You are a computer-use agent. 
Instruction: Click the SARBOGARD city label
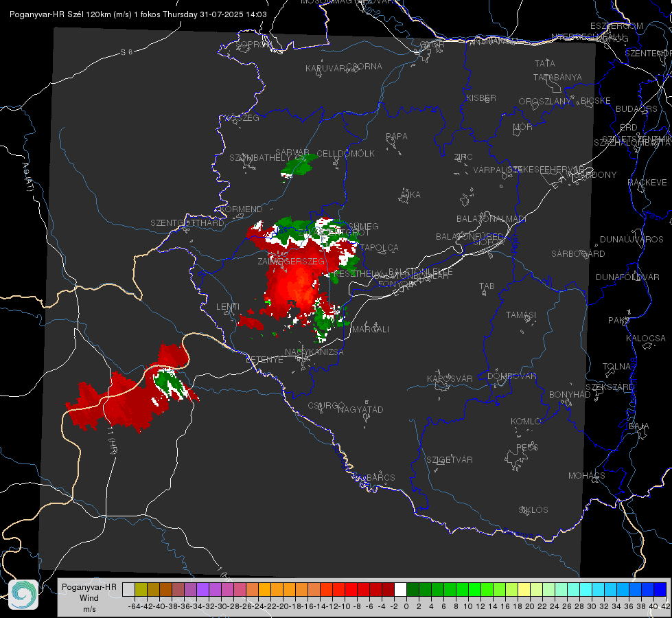click(578, 253)
